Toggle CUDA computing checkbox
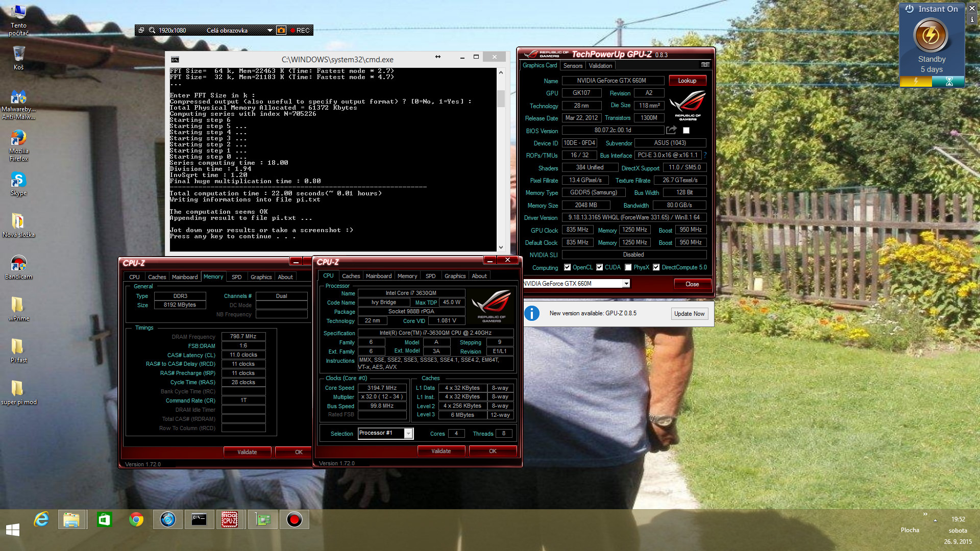 click(599, 267)
